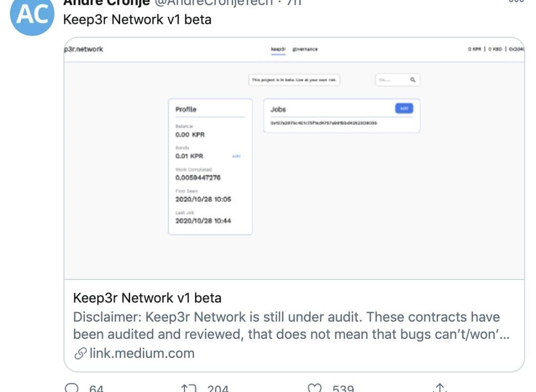Click the chain link icon beside link.medium.com

click(x=80, y=353)
